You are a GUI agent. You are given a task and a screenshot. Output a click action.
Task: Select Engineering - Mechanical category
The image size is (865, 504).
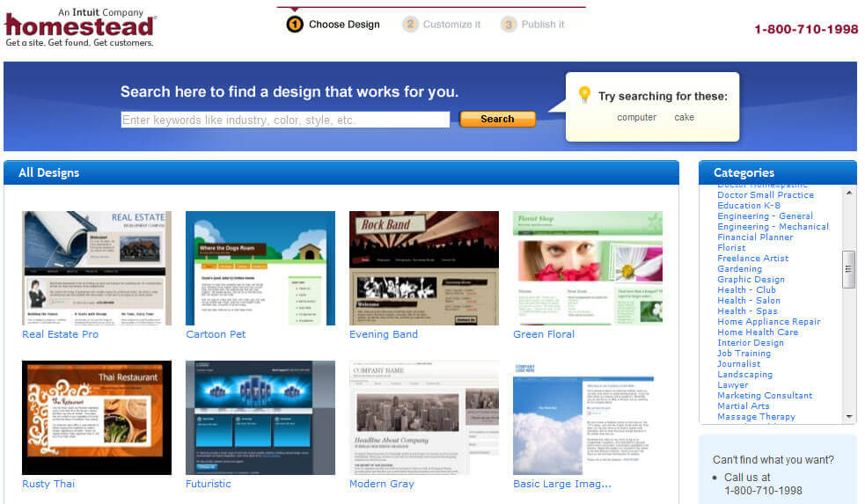tap(773, 227)
